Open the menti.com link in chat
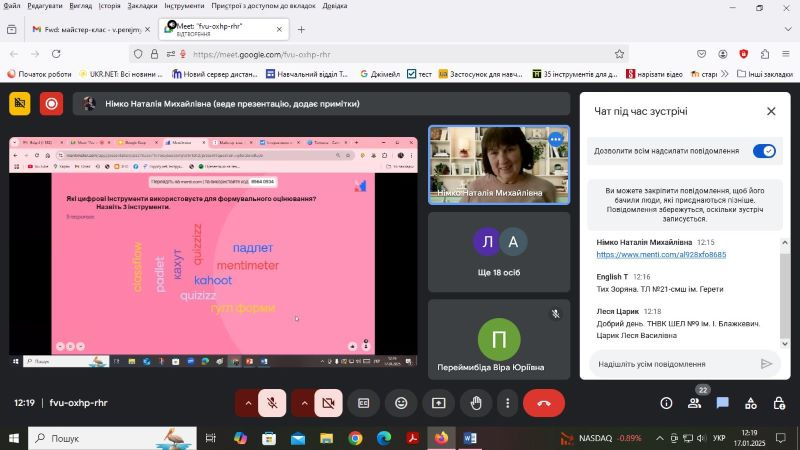This screenshot has height=450, width=800. coord(661,254)
